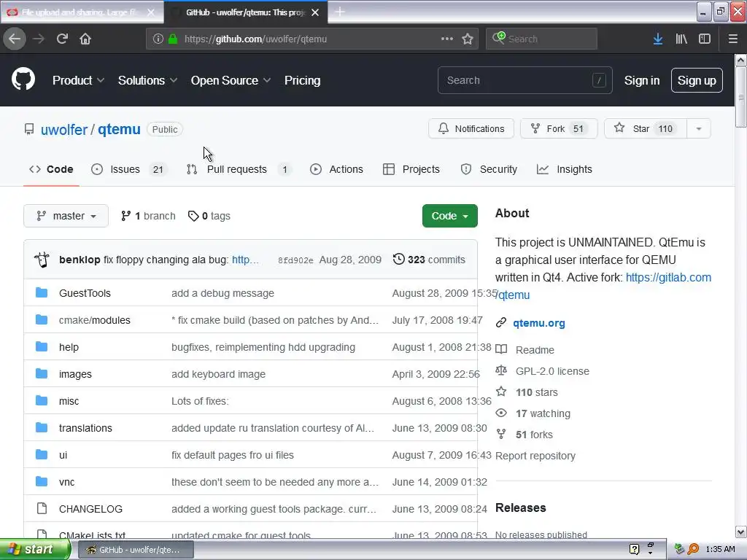747x560 pixels.
Task: View 0 tags link
Action: (x=209, y=216)
